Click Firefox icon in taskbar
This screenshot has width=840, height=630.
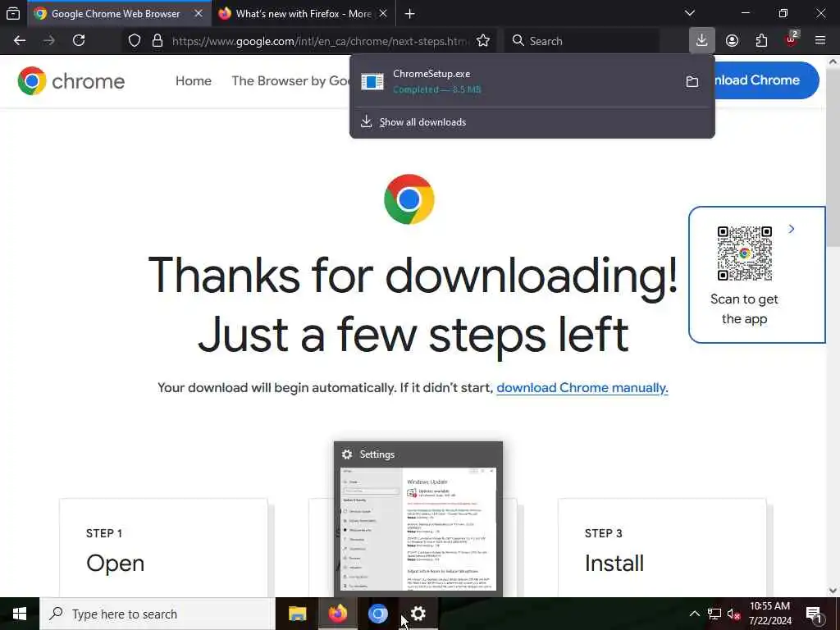pyautogui.click(x=337, y=614)
